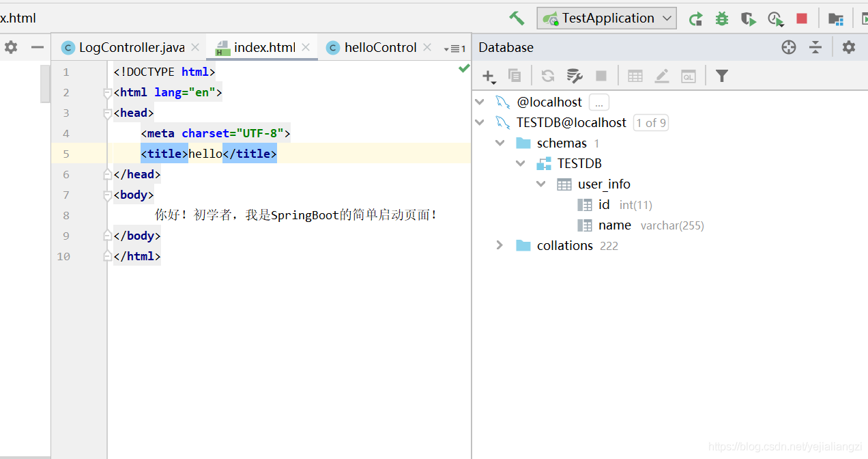Run with coverage shield icon
This screenshot has width=868, height=459.
click(x=749, y=19)
